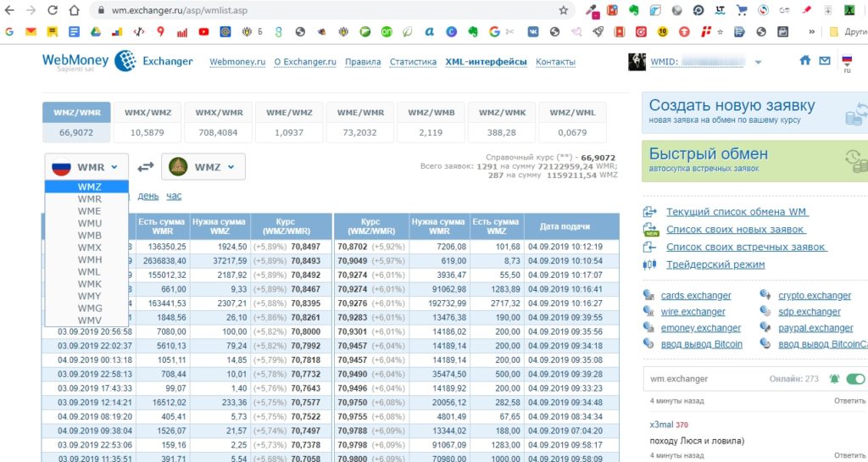
Task: Open the ввод вывод Bitcoin link
Action: click(x=701, y=343)
